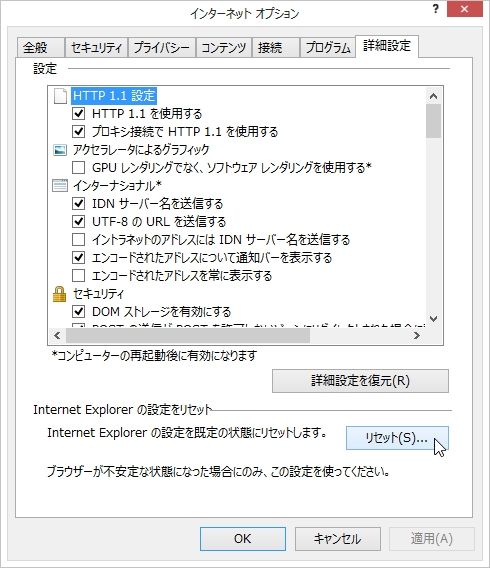Click the HTTP 1.1 設定 document icon
This screenshot has width=490, height=568.
point(60,96)
